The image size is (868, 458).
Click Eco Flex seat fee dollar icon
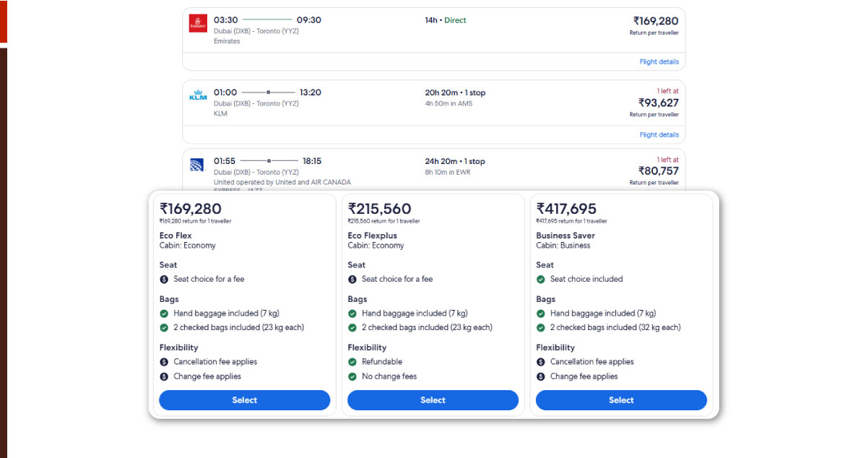pyautogui.click(x=164, y=280)
